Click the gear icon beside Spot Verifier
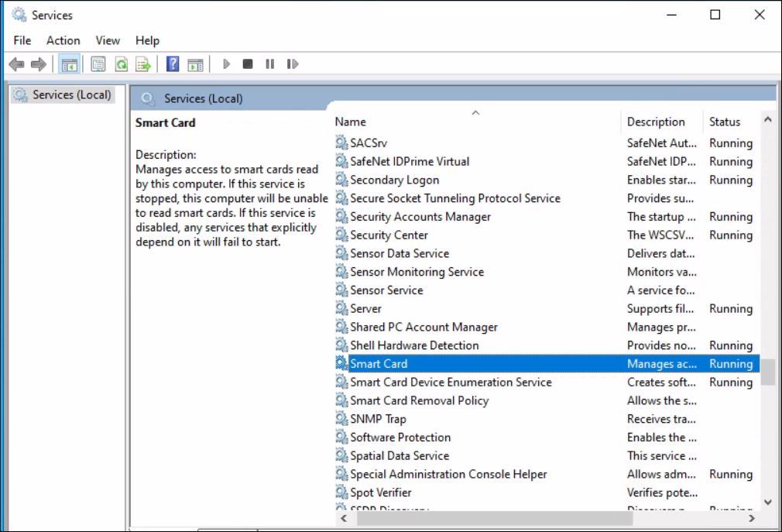Viewport: 782px width, 532px height. point(341,492)
